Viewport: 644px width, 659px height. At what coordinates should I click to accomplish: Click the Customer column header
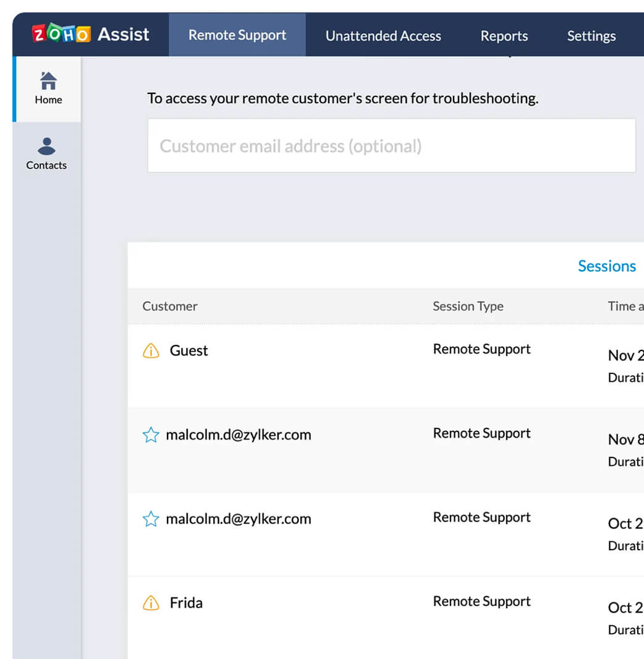click(x=170, y=306)
